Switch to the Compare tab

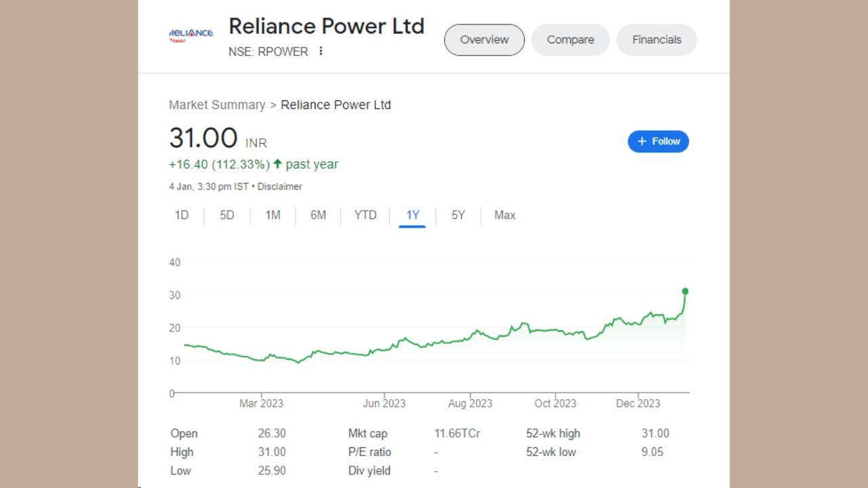(570, 39)
